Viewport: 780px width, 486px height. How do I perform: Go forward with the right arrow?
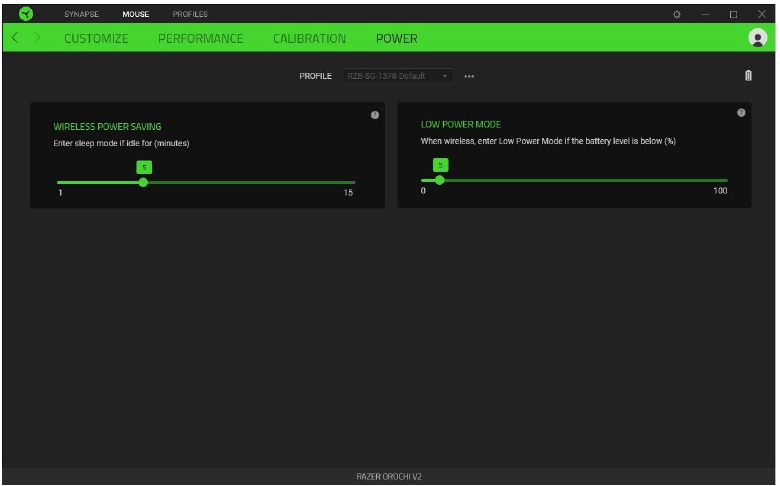click(37, 37)
